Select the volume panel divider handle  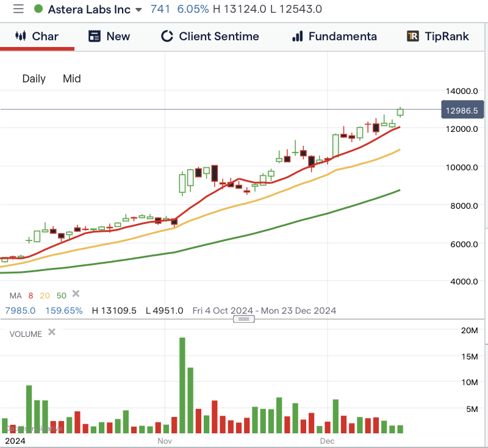243,319
